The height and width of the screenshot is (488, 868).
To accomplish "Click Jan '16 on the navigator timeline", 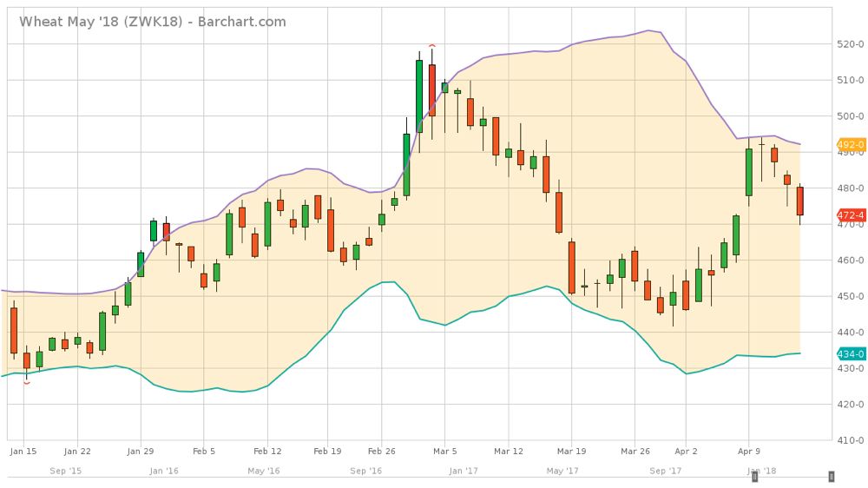I will click(x=164, y=471).
